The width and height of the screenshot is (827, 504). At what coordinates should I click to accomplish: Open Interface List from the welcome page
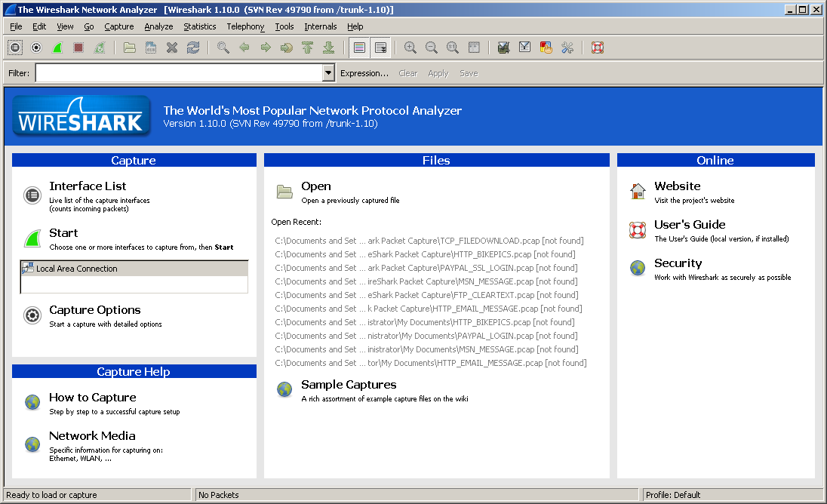click(88, 186)
